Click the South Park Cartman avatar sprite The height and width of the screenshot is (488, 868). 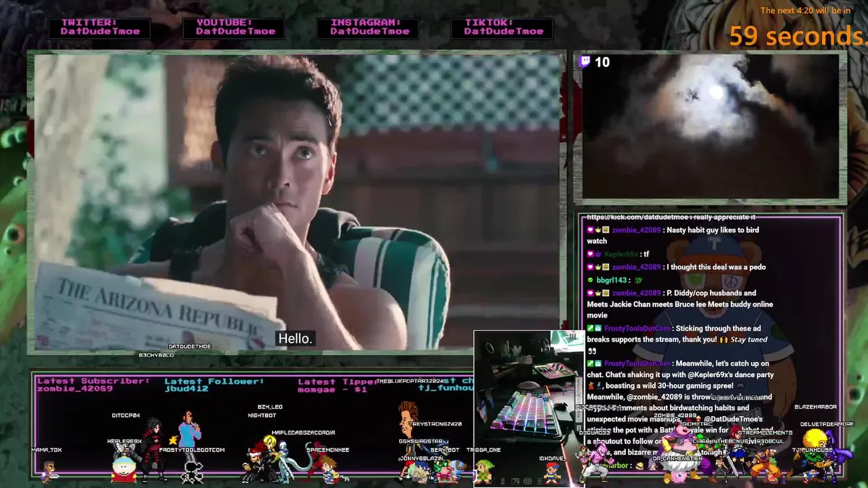coord(123,469)
